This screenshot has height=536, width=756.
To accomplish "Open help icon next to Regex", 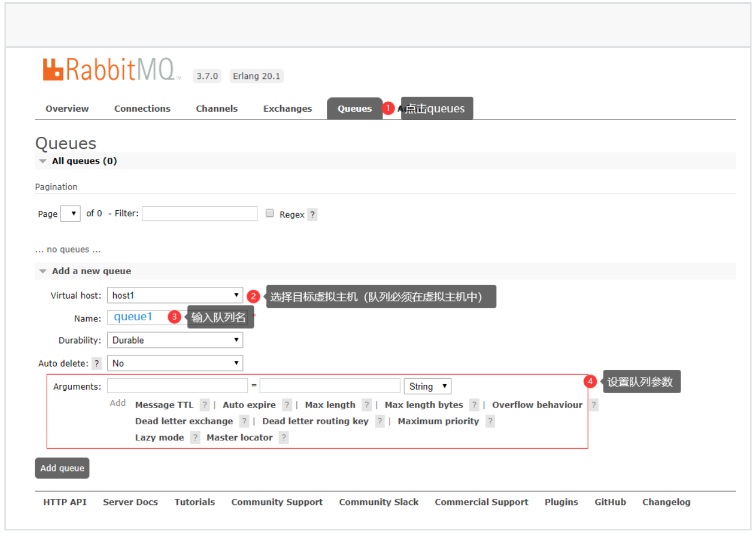I will [312, 215].
